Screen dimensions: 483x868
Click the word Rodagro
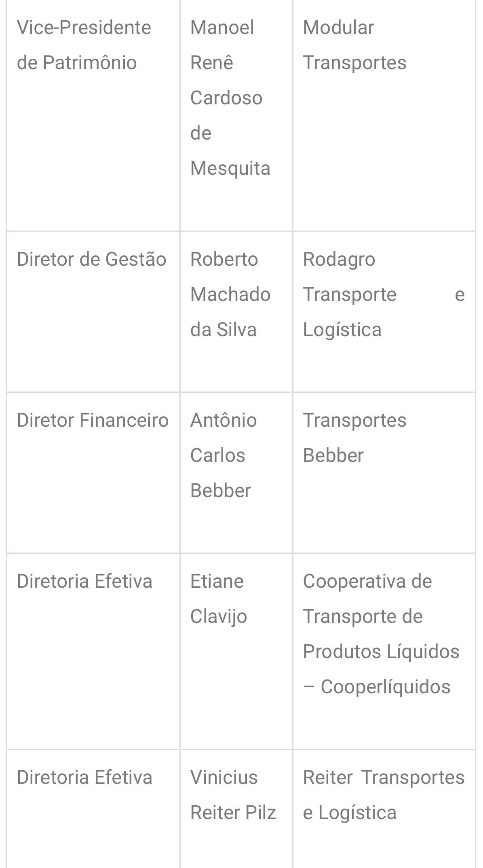coord(339,259)
